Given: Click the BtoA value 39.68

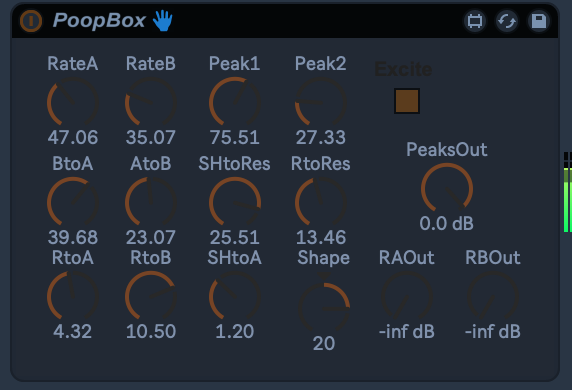Looking at the screenshot, I should click(x=73, y=238).
